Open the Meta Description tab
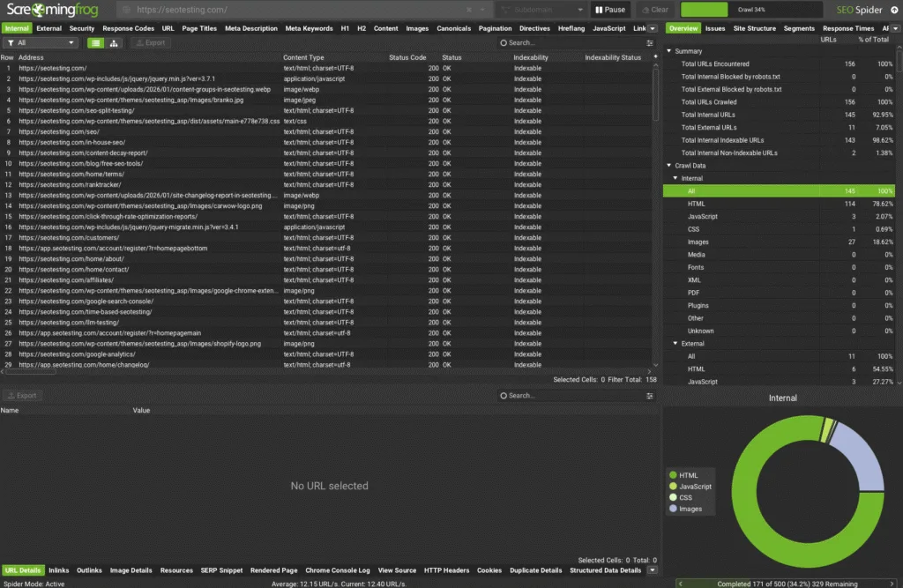This screenshot has width=903, height=588. click(x=250, y=27)
